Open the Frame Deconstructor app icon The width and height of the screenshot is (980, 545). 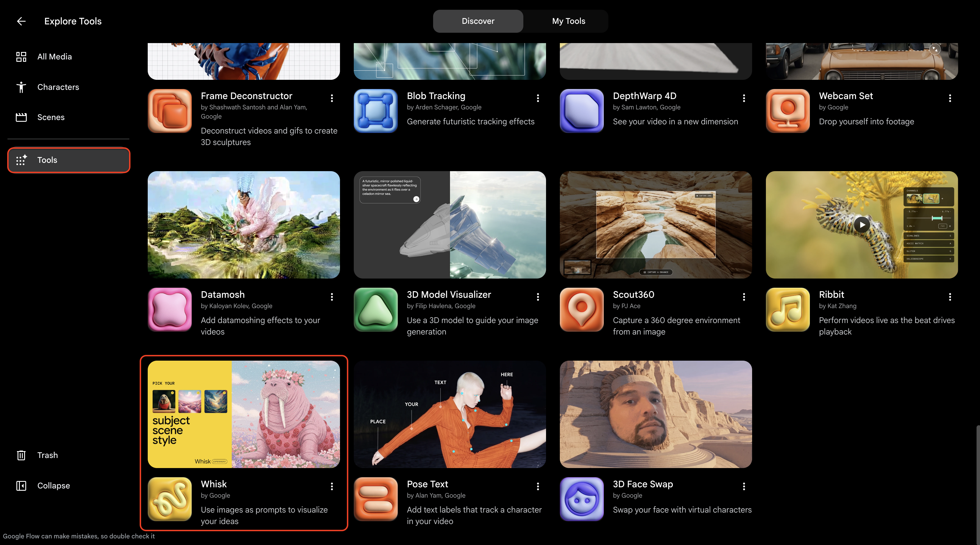170,111
